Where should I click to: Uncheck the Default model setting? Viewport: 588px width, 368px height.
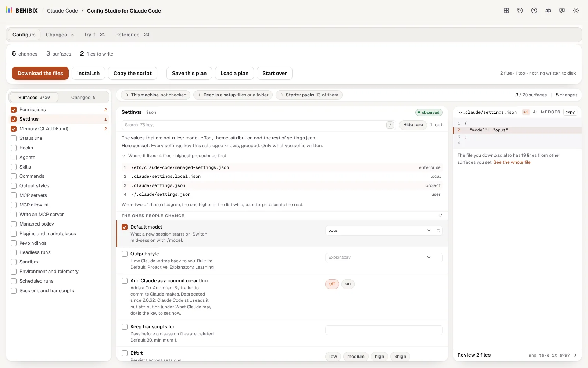tap(125, 227)
